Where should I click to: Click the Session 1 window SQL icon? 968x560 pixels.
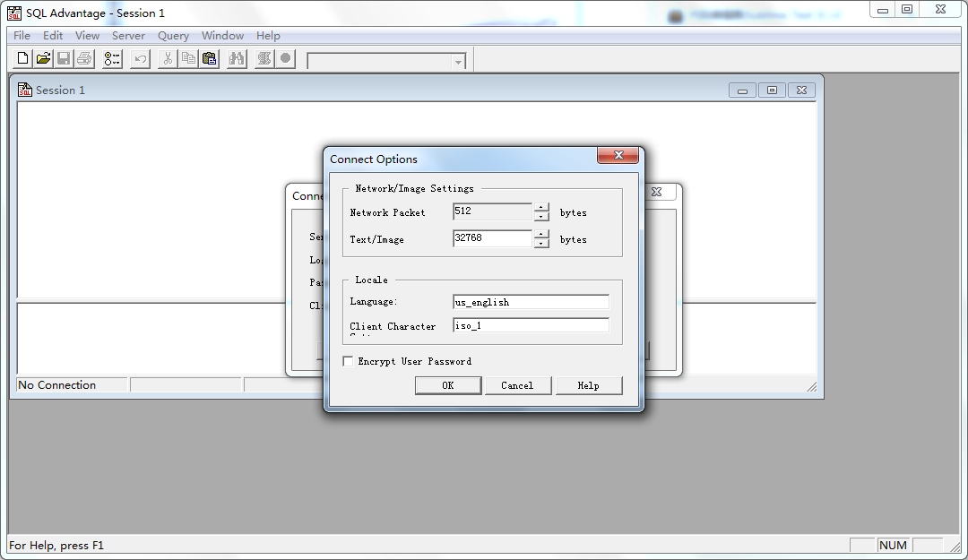[25, 90]
